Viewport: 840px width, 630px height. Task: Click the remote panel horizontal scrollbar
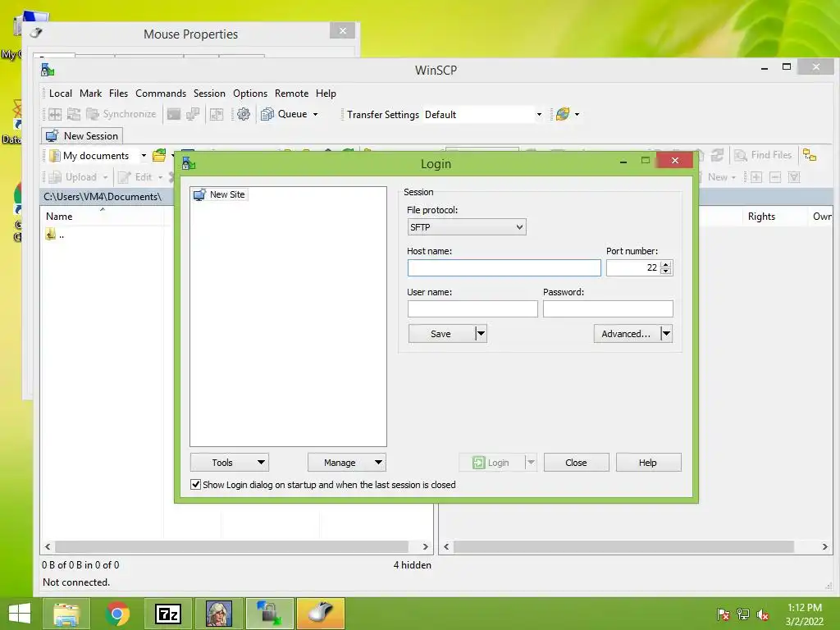tap(623, 546)
